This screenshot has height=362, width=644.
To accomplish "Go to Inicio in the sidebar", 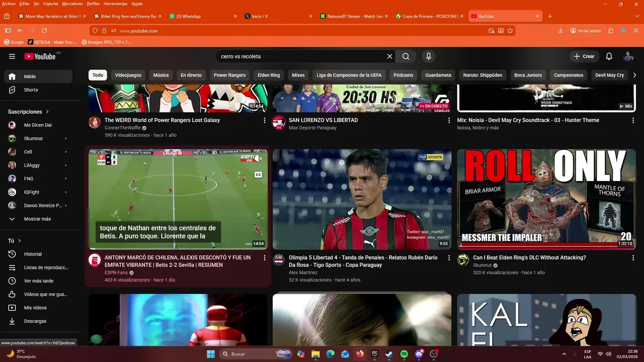I will (38, 76).
